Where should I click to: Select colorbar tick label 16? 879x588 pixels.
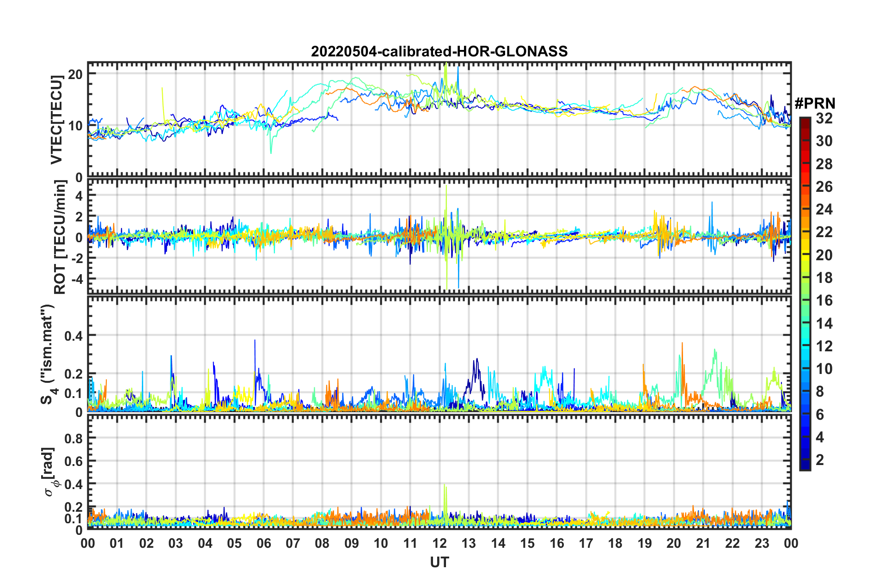pyautogui.click(x=824, y=300)
